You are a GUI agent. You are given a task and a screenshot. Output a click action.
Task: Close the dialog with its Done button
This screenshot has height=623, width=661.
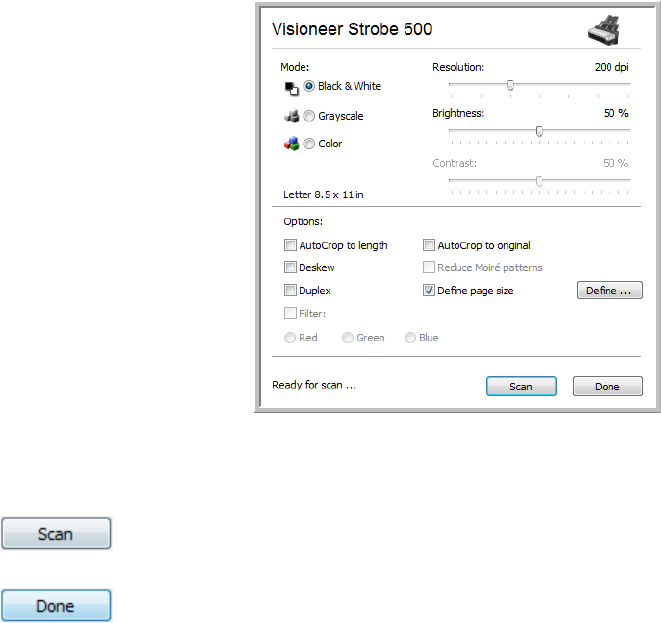click(x=608, y=386)
